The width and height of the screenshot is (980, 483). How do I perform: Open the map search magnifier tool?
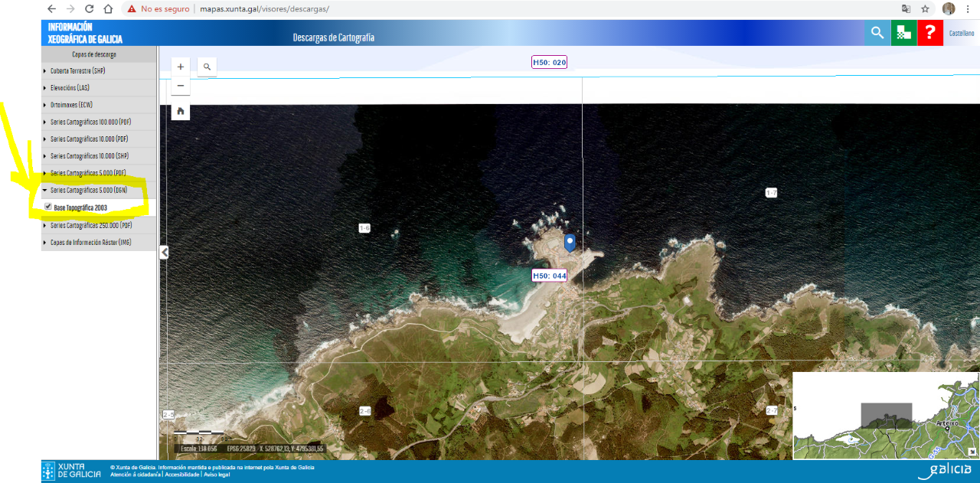[x=207, y=67]
